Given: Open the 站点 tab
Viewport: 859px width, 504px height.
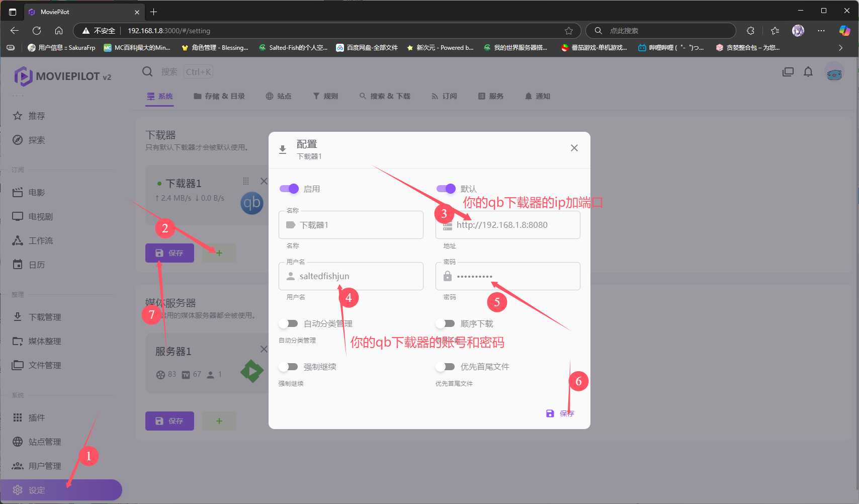Looking at the screenshot, I should [279, 96].
